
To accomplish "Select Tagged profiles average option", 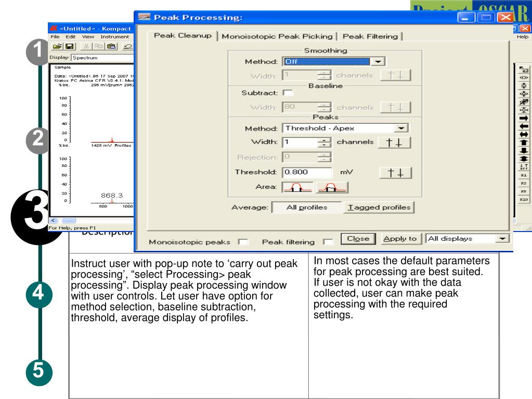I will (x=379, y=208).
